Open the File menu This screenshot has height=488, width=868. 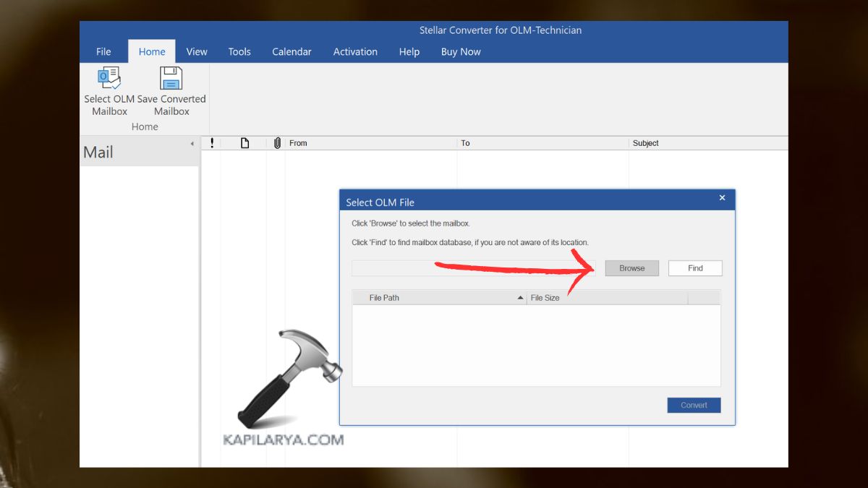click(x=103, y=51)
